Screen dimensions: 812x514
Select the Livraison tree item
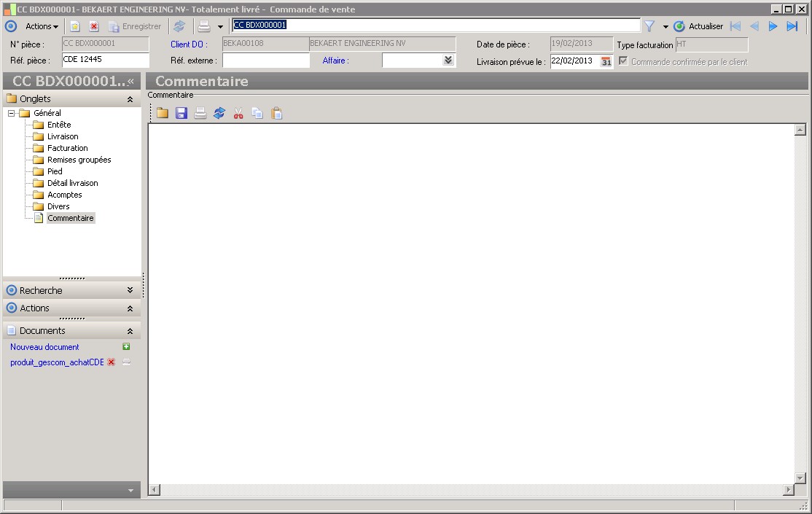click(x=63, y=136)
